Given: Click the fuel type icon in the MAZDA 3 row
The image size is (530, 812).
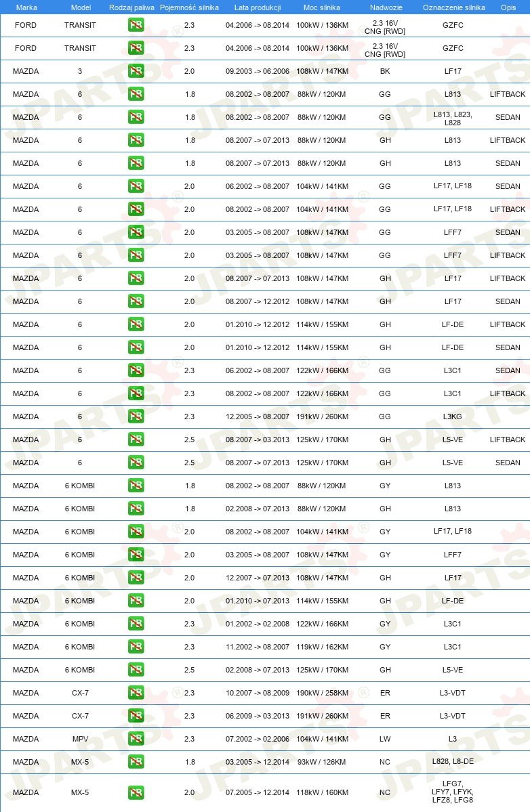Looking at the screenshot, I should 136,71.
